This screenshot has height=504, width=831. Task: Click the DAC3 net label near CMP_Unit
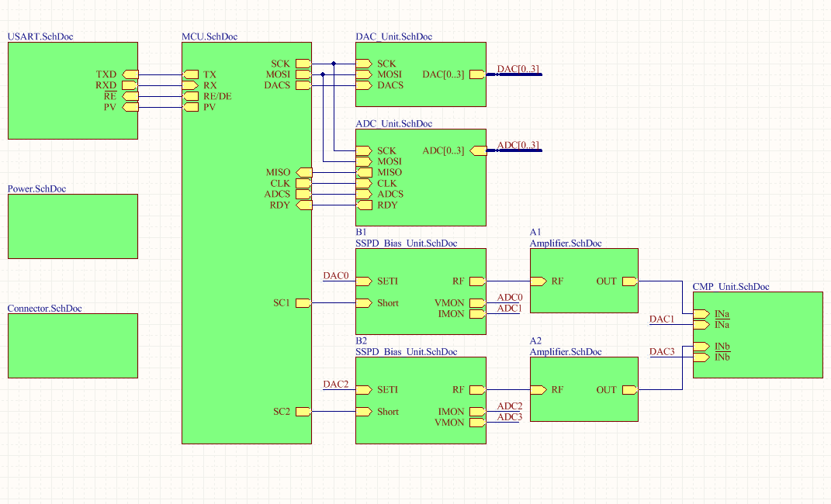[x=662, y=352]
